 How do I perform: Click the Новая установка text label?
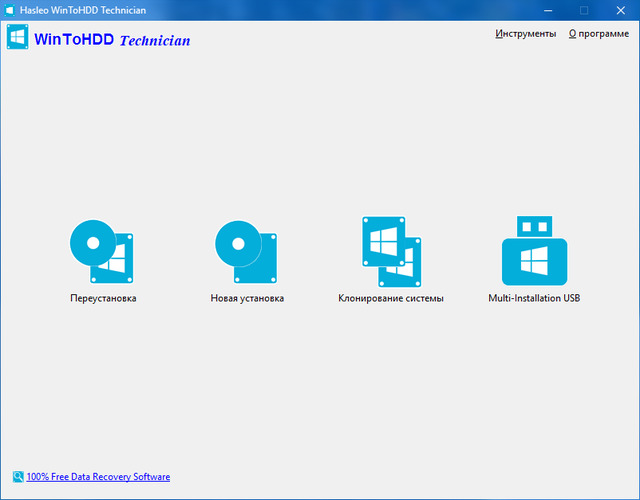[247, 299]
